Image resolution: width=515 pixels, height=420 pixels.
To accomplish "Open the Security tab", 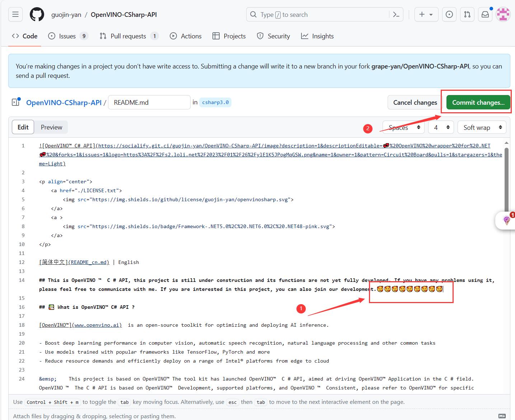I will pos(273,36).
